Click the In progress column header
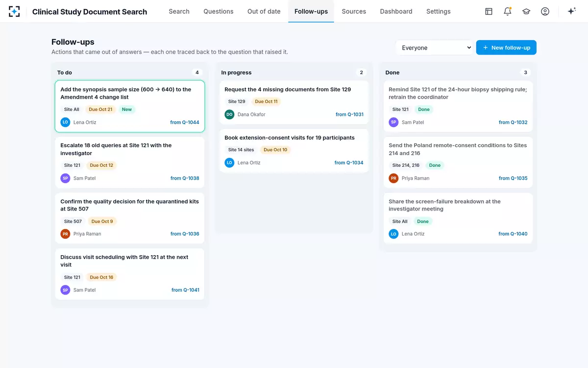The image size is (588, 368). tap(236, 73)
